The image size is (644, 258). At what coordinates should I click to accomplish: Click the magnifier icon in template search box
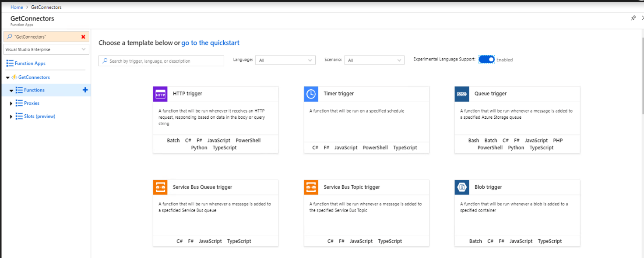105,61
